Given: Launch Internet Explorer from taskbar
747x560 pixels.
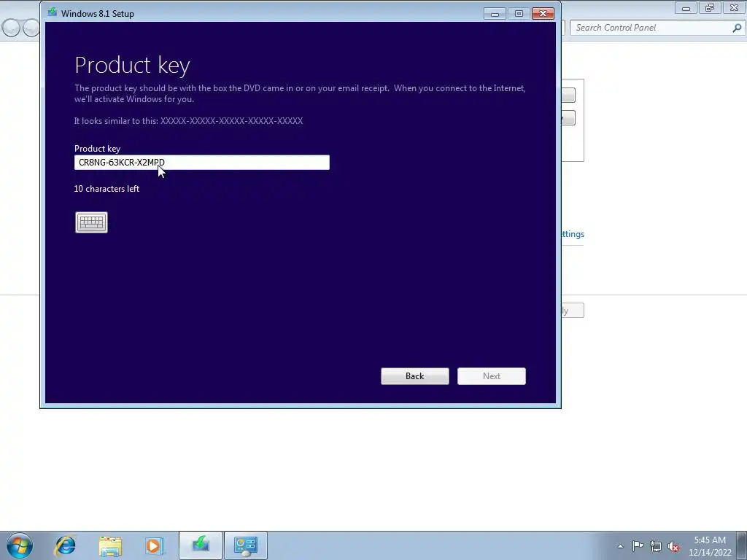Looking at the screenshot, I should (65, 545).
